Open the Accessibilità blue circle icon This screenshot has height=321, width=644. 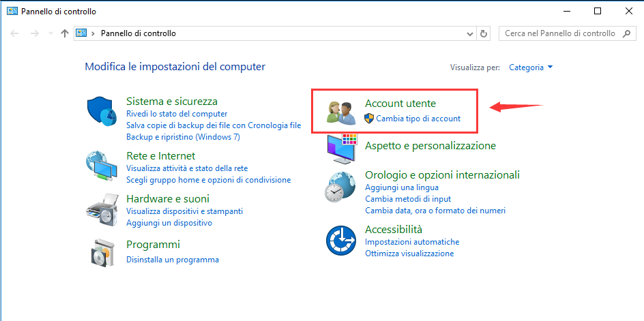click(341, 240)
